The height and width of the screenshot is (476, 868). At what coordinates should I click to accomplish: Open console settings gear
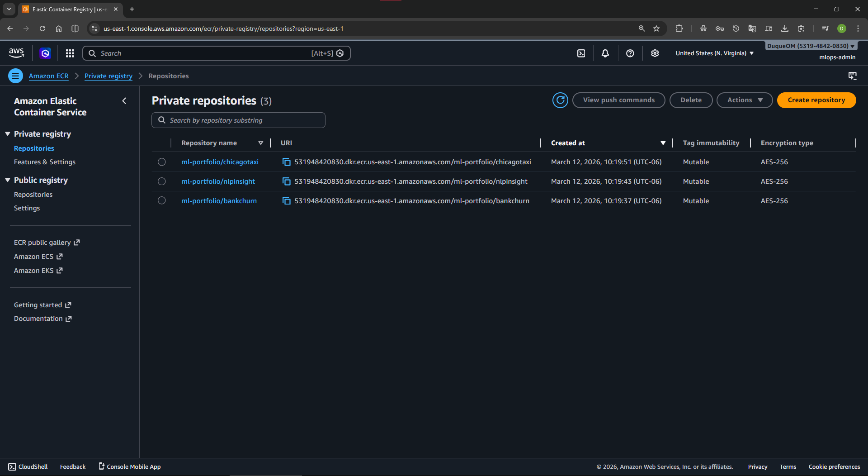click(655, 53)
